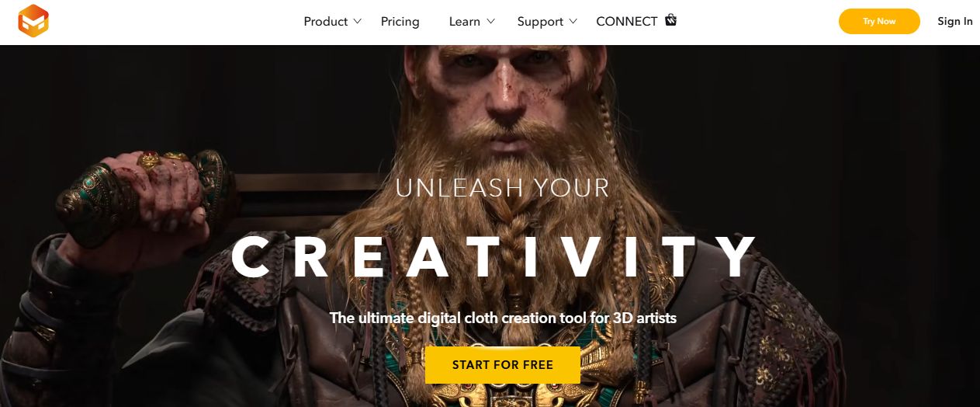The height and width of the screenshot is (407, 980).
Task: Click the yellow Try Now button
Action: pos(879,21)
